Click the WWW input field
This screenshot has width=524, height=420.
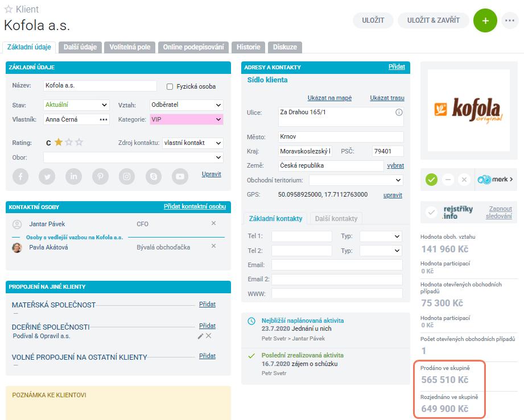337,294
